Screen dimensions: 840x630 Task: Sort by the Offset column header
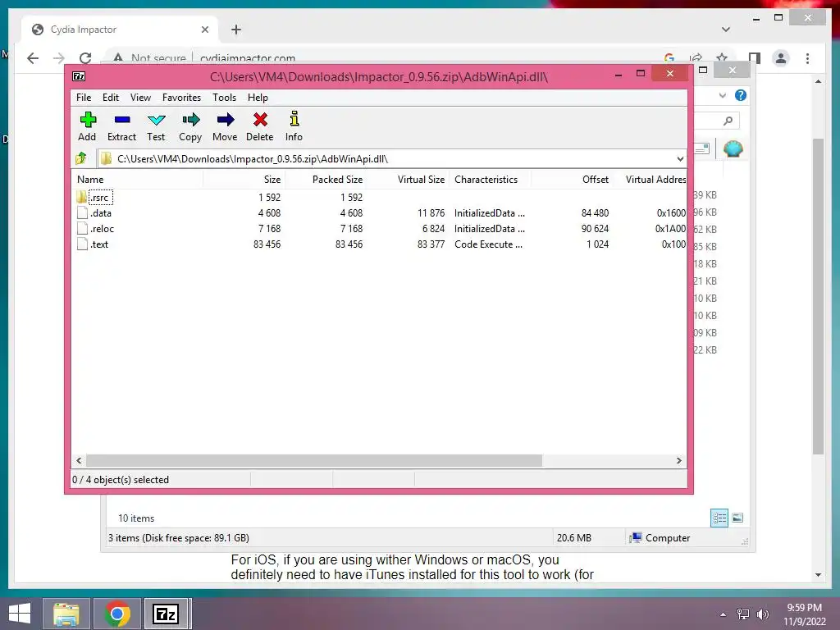click(572, 180)
